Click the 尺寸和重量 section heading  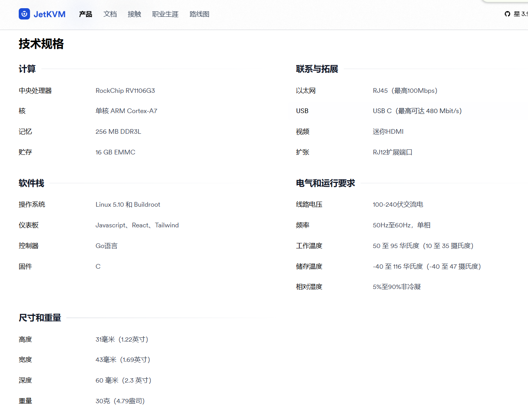(x=40, y=318)
